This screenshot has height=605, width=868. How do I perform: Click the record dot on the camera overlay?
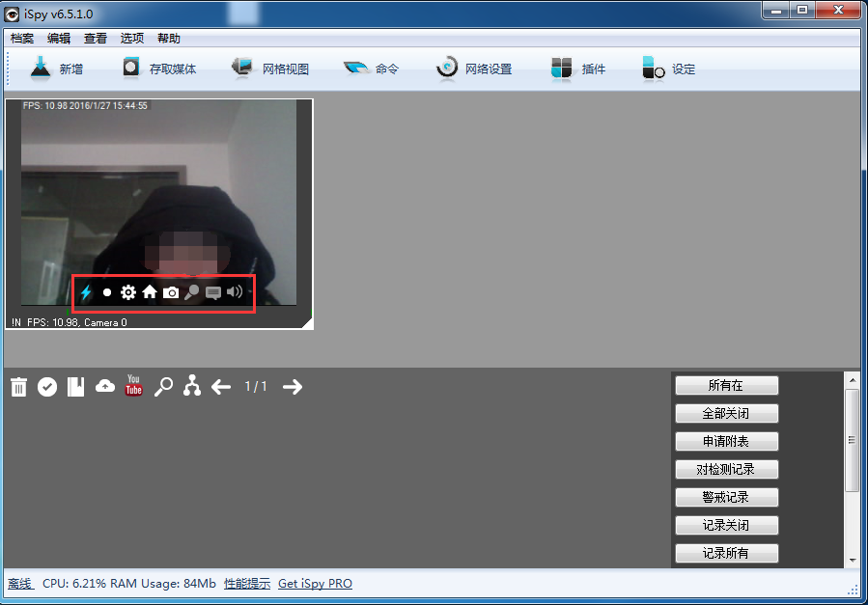click(107, 292)
